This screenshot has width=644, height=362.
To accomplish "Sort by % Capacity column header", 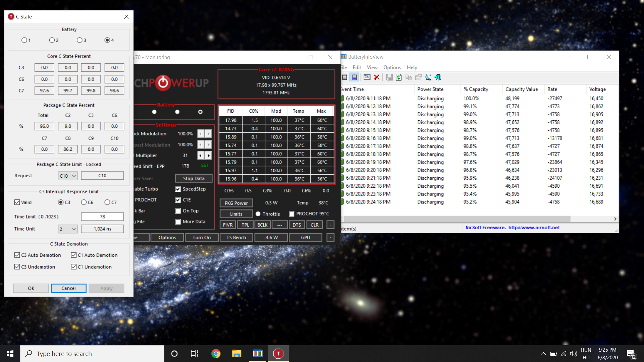I will [482, 89].
